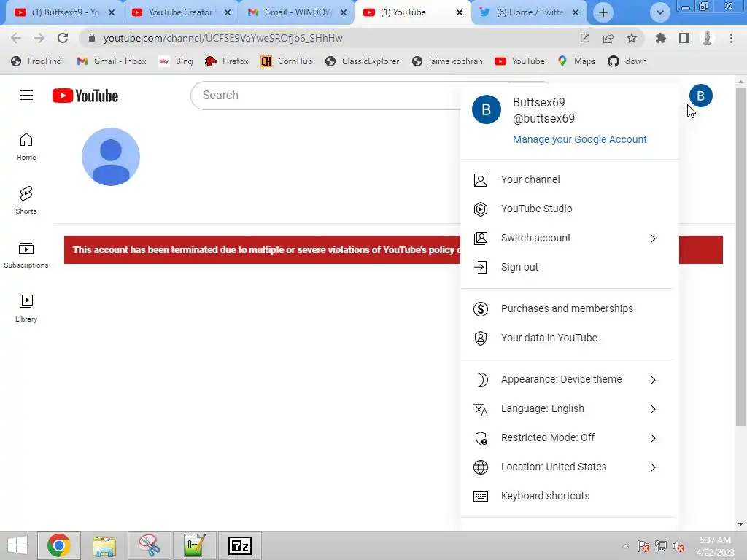The image size is (747, 560).
Task: Open the Firefox bookmark
Action: [x=227, y=61]
